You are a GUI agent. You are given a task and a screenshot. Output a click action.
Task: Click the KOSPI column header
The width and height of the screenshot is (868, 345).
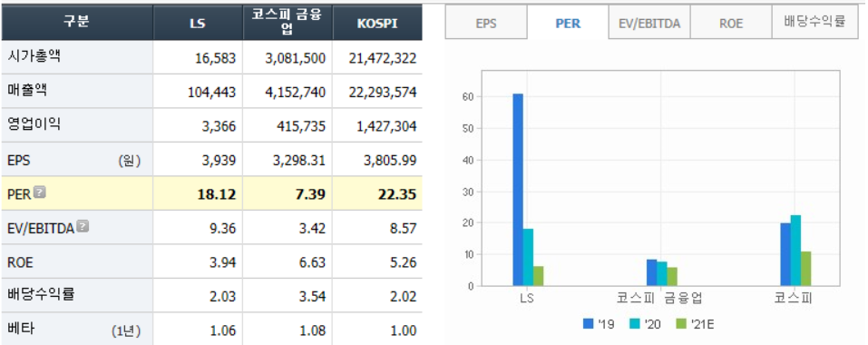click(377, 22)
